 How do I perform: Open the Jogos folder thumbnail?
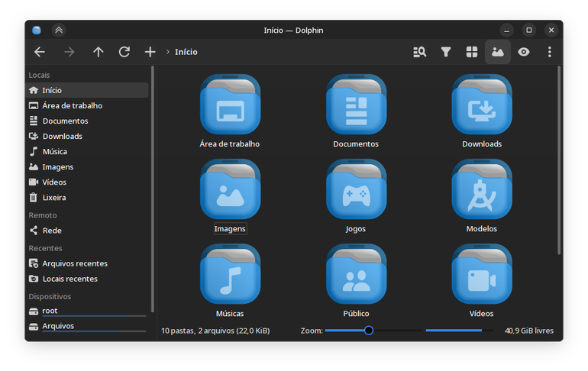coord(356,189)
